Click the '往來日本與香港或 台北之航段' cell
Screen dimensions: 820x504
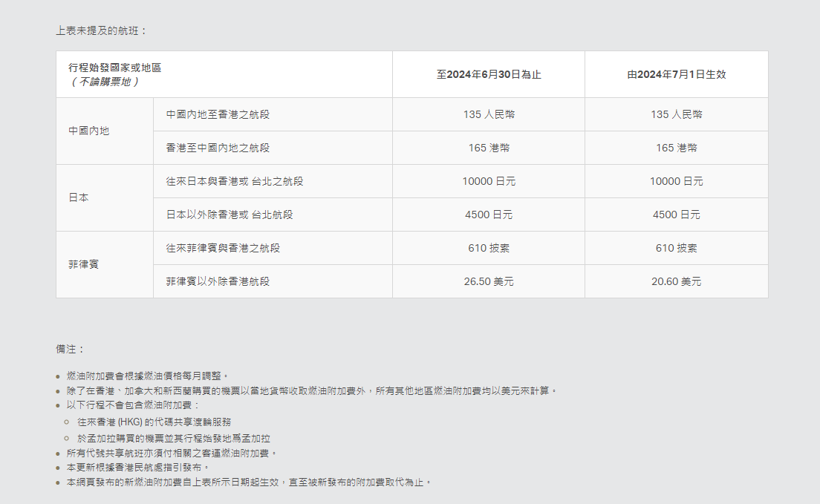pos(235,182)
